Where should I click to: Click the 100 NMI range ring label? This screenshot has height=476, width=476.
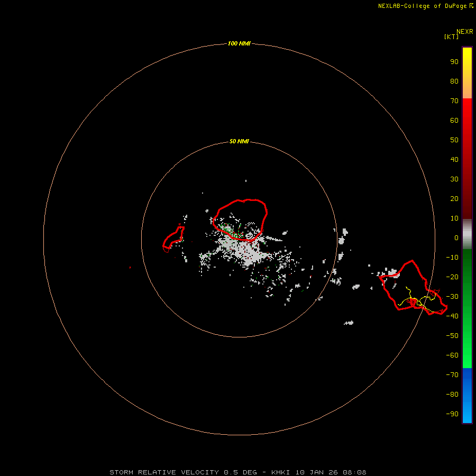[x=239, y=43]
